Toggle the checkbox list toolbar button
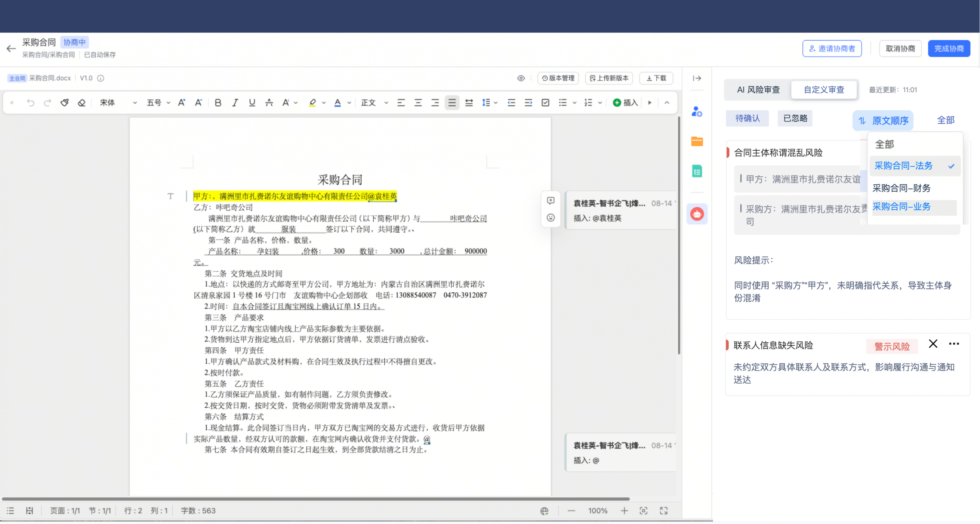This screenshot has width=980, height=524. click(545, 103)
